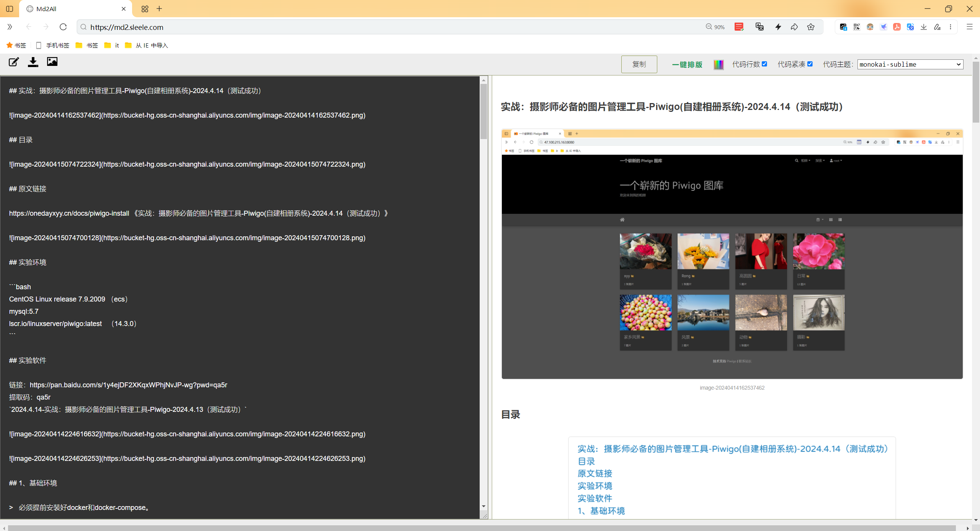
Task: Click the blue translate extension icon
Action: click(x=910, y=27)
